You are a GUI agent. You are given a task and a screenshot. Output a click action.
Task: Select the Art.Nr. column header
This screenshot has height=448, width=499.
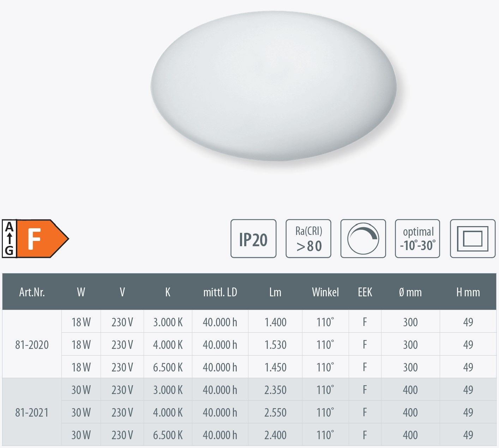pos(32,292)
